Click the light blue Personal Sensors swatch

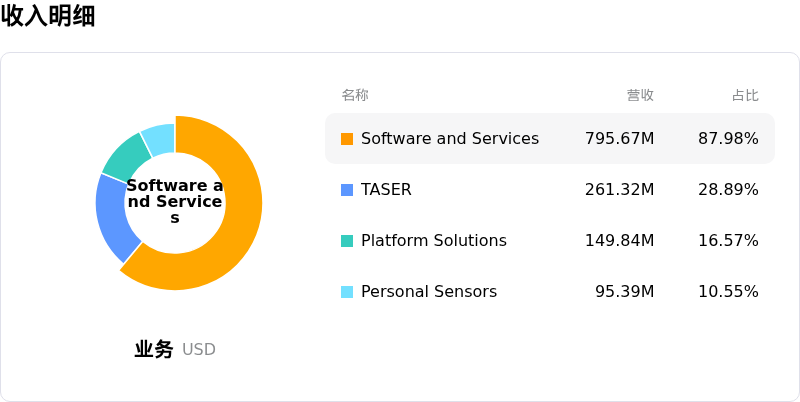tap(347, 292)
